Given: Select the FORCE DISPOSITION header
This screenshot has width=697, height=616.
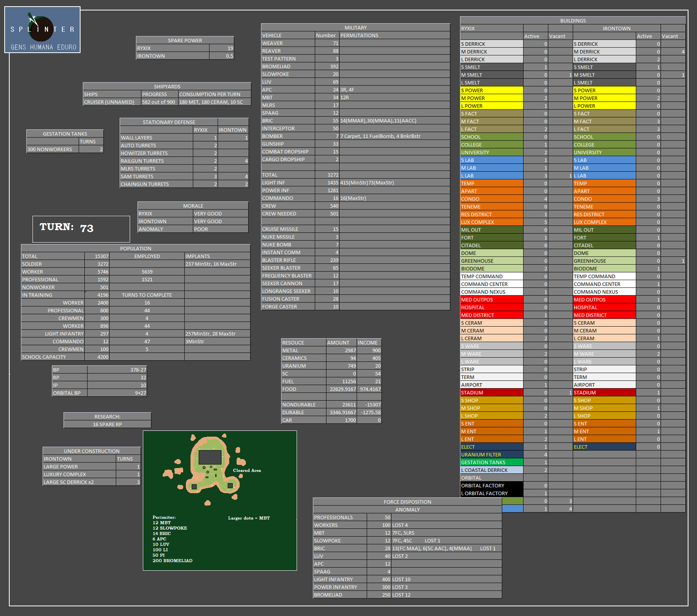Looking at the screenshot, I should coord(407,502).
